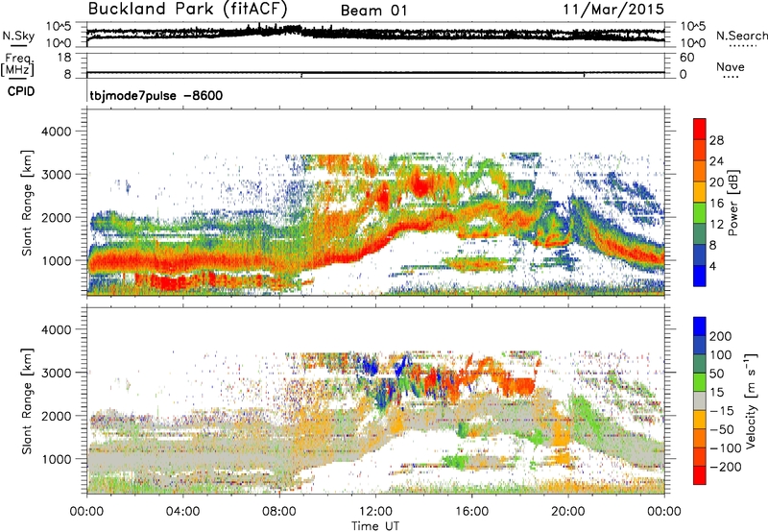
Task: Click the "N.Search" legend label
Action: pyautogui.click(x=741, y=36)
